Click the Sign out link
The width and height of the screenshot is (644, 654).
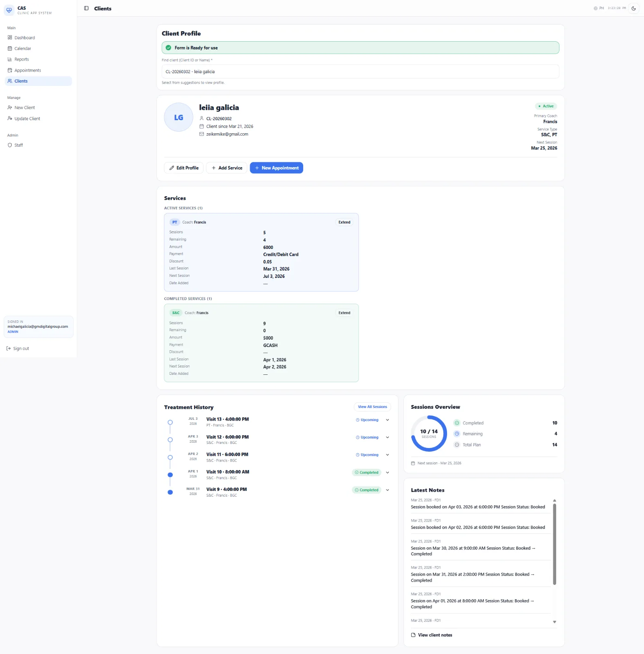[x=18, y=349]
